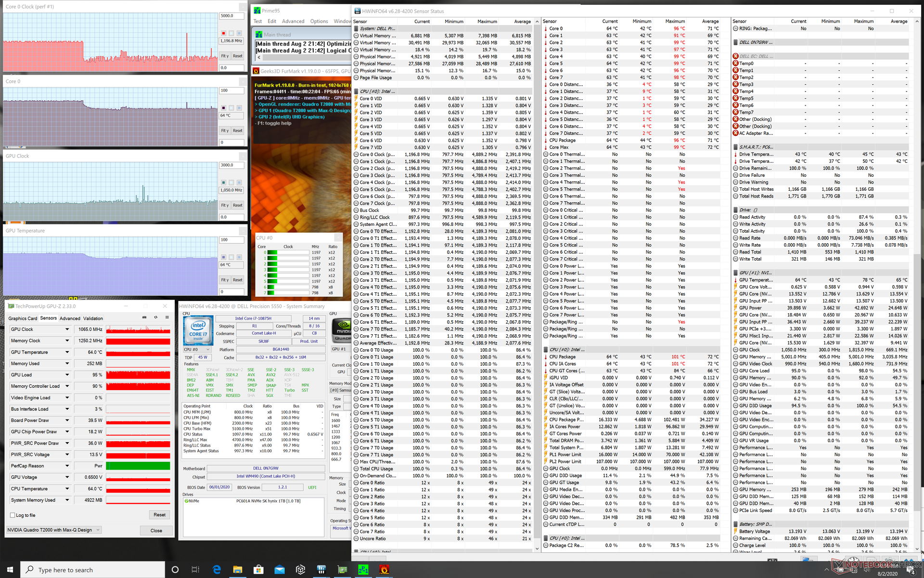Click red color swatch in Core 0 Clock graph
Image resolution: width=924 pixels, height=578 pixels.
[x=223, y=33]
